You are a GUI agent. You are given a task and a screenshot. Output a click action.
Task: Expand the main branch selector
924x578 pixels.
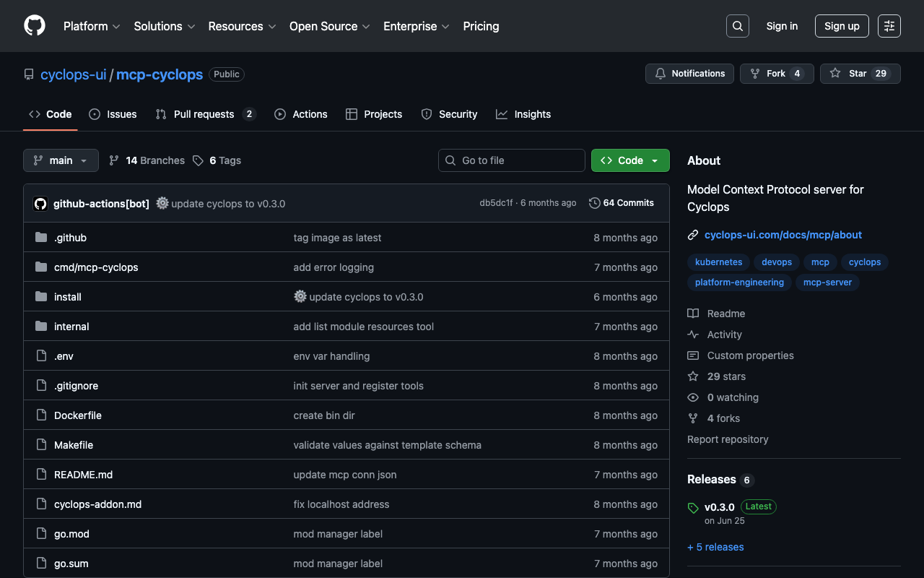coord(61,160)
